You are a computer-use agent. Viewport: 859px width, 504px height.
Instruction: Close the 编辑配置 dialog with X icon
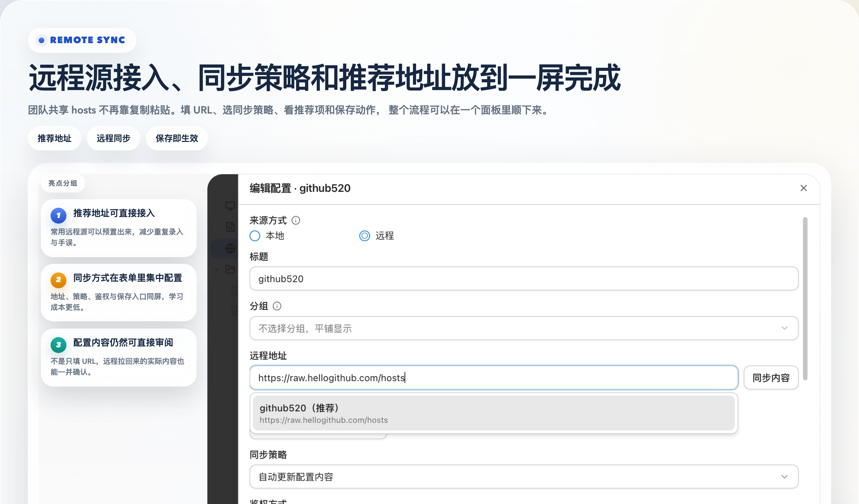pyautogui.click(x=803, y=188)
